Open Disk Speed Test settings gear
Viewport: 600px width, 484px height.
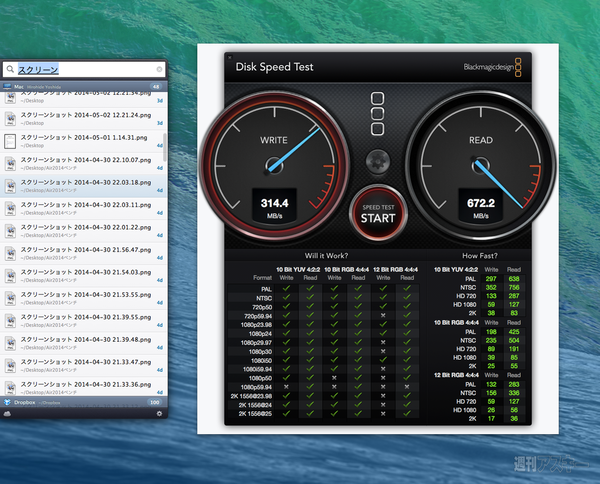(x=377, y=160)
